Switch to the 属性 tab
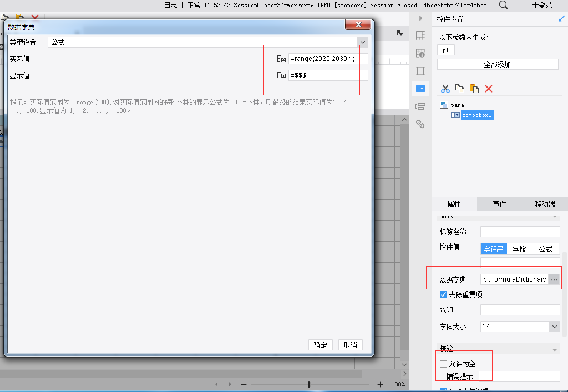 454,204
